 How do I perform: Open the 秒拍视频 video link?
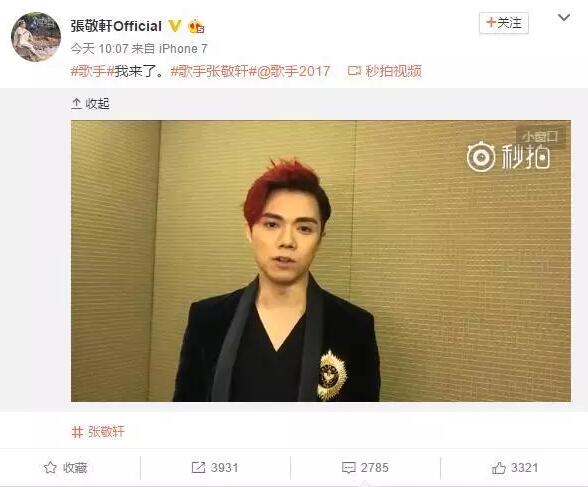pos(393,71)
